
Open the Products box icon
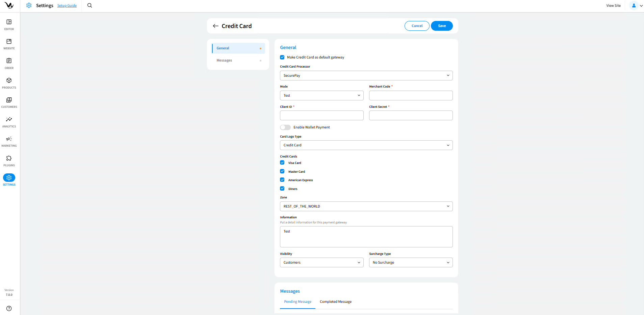tap(9, 81)
